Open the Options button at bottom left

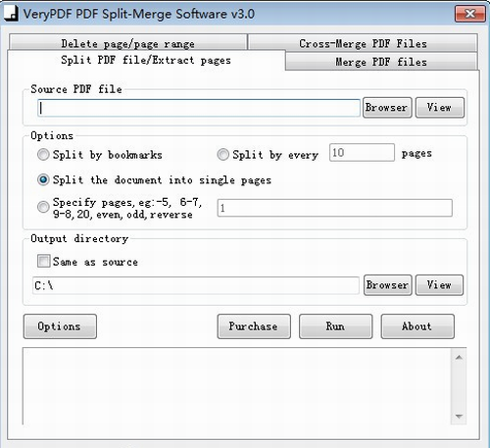click(60, 326)
